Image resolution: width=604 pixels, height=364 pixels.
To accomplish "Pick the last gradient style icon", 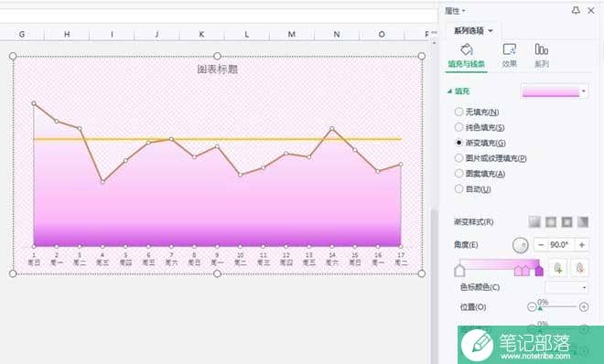I will [x=583, y=221].
